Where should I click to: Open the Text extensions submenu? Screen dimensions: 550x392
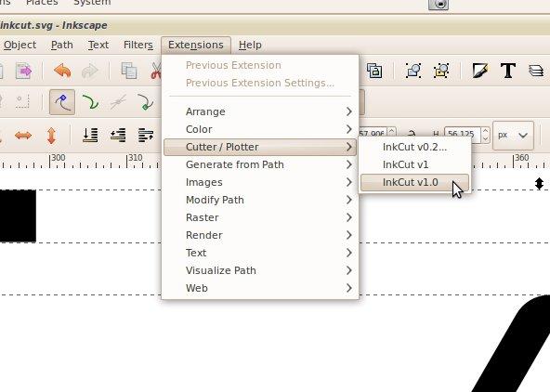pyautogui.click(x=260, y=253)
